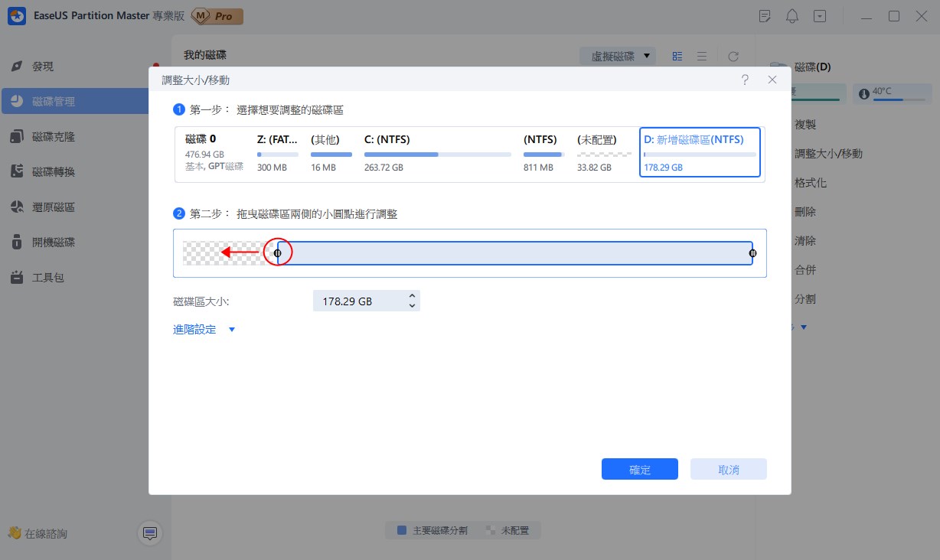Click the refresh icon beside 虛擬磁碟
The image size is (940, 560).
tap(733, 56)
